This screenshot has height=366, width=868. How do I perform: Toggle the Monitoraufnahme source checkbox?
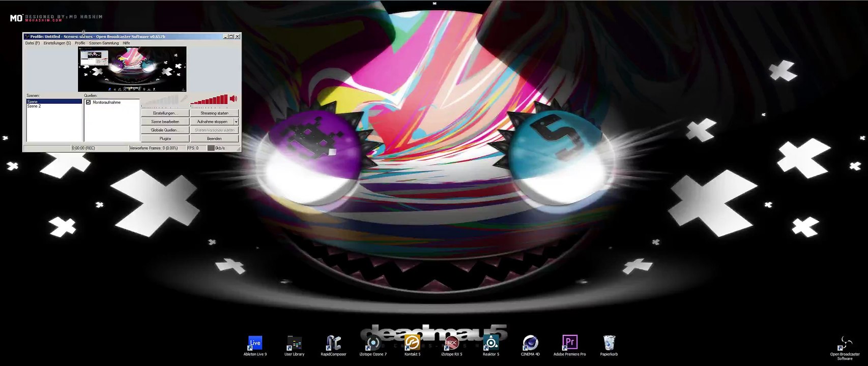pyautogui.click(x=89, y=102)
